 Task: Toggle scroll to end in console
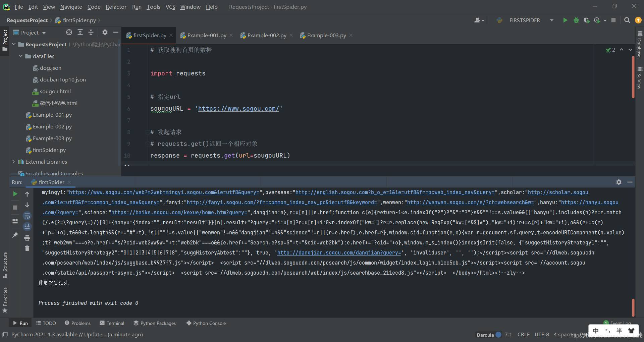point(27,227)
